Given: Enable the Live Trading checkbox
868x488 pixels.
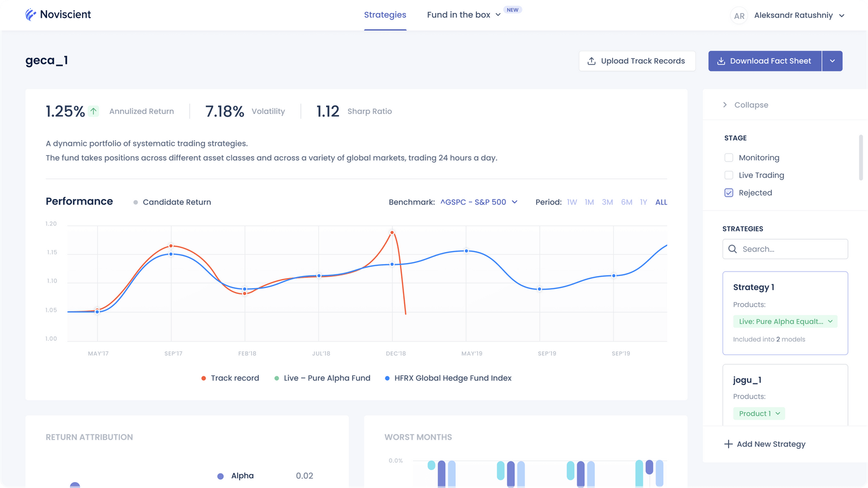Looking at the screenshot, I should point(729,175).
